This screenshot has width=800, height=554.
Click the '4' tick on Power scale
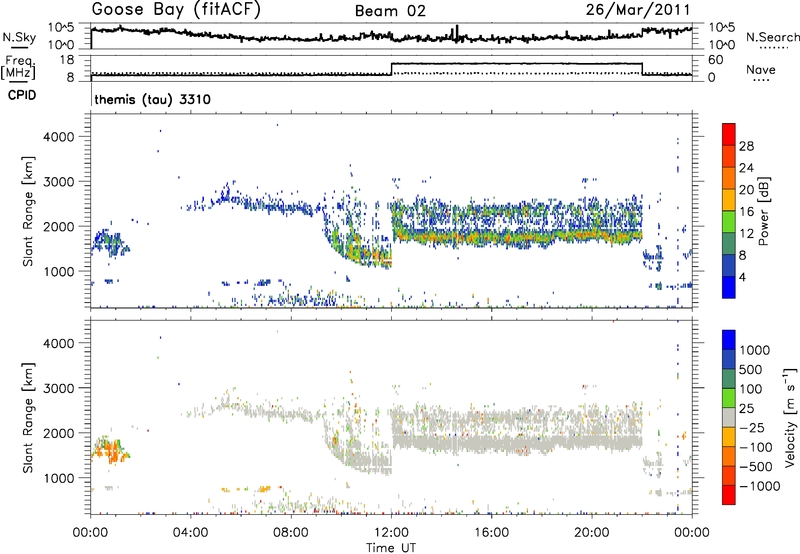click(742, 277)
